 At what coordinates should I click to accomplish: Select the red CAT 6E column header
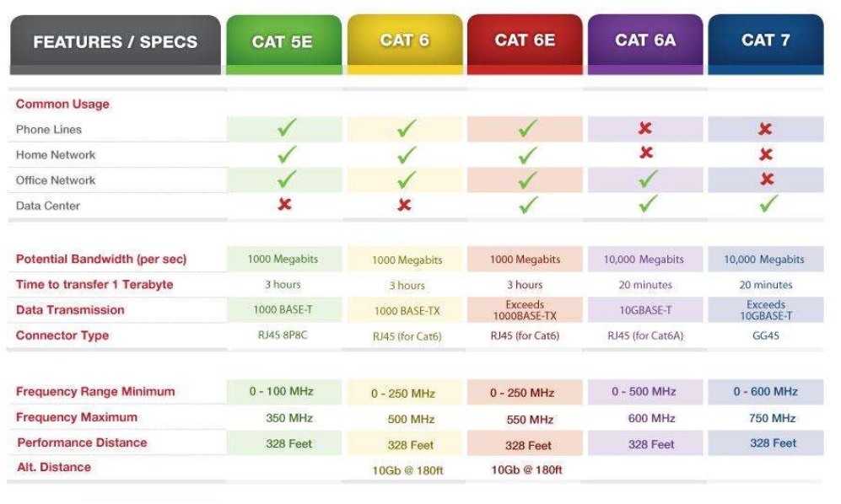525,45
